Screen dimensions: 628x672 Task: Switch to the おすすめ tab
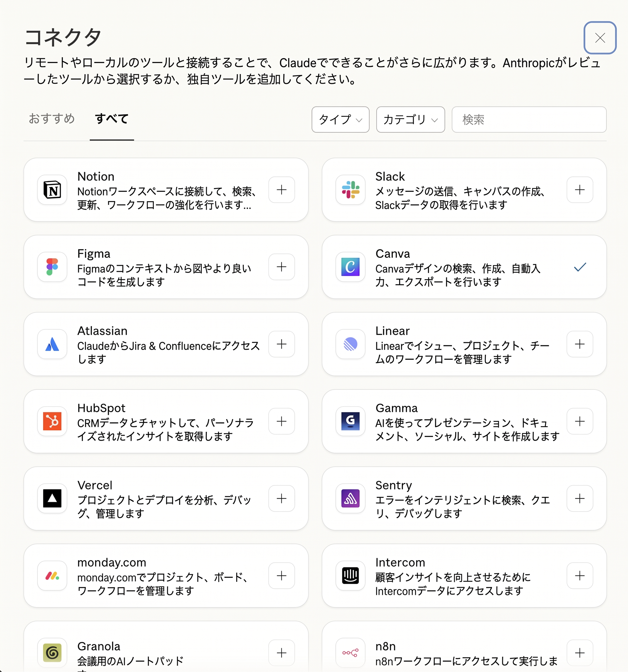[52, 119]
